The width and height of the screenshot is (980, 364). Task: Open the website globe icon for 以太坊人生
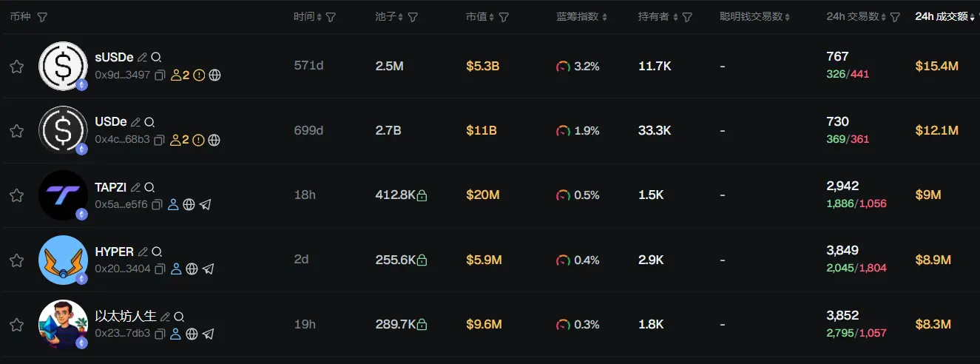[192, 334]
